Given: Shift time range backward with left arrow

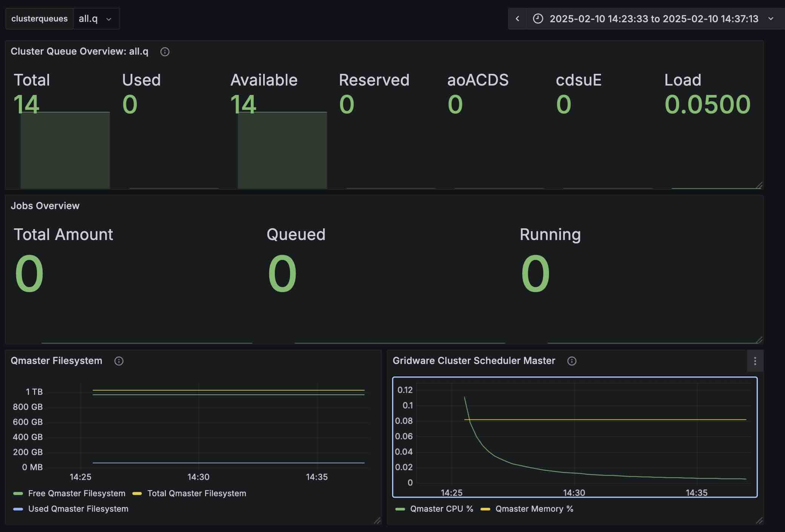Looking at the screenshot, I should pyautogui.click(x=517, y=19).
